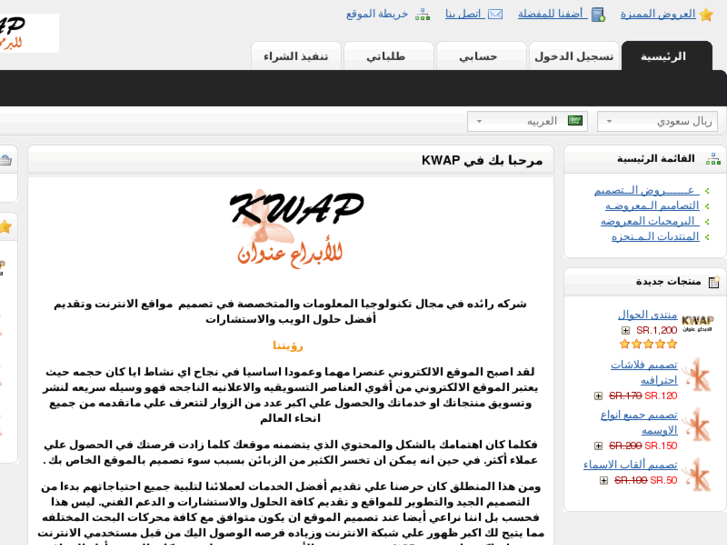Viewport: 727px width, 545px height.
Task: Open the اتصل بنا link
Action: pos(465,14)
